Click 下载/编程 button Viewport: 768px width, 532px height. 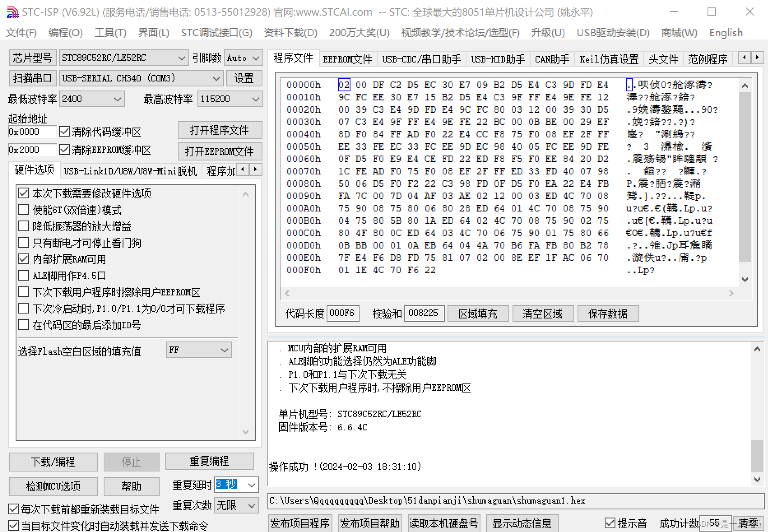coord(53,462)
